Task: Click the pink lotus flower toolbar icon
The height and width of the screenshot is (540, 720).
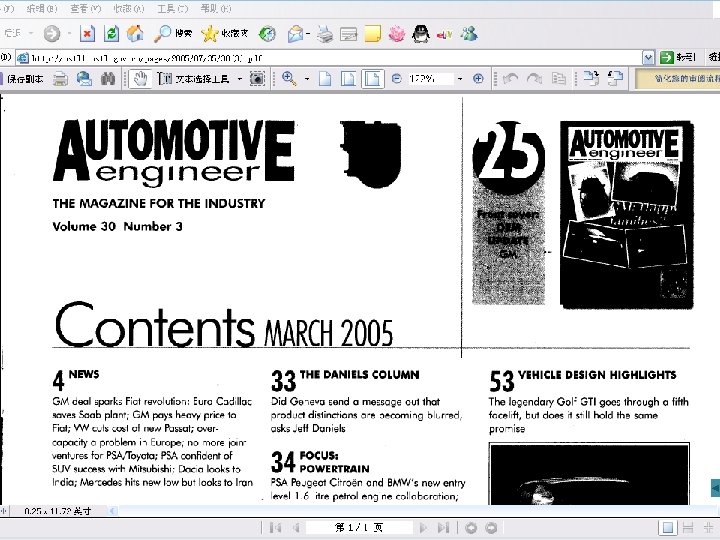Action: pyautogui.click(x=397, y=34)
